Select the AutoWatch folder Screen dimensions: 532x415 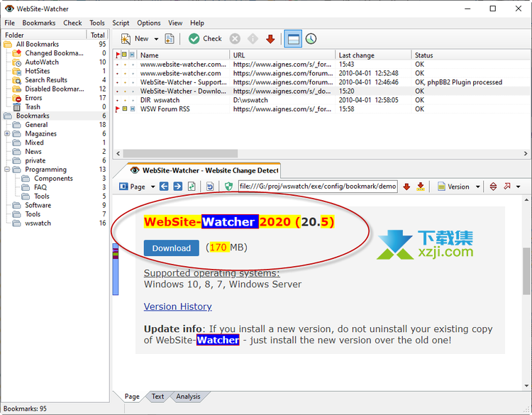click(42, 62)
